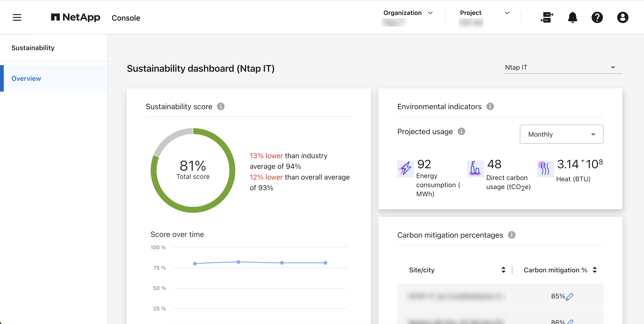The width and height of the screenshot is (644, 324).
Task: Open the Ntap IT site selector dropdown
Action: 563,68
